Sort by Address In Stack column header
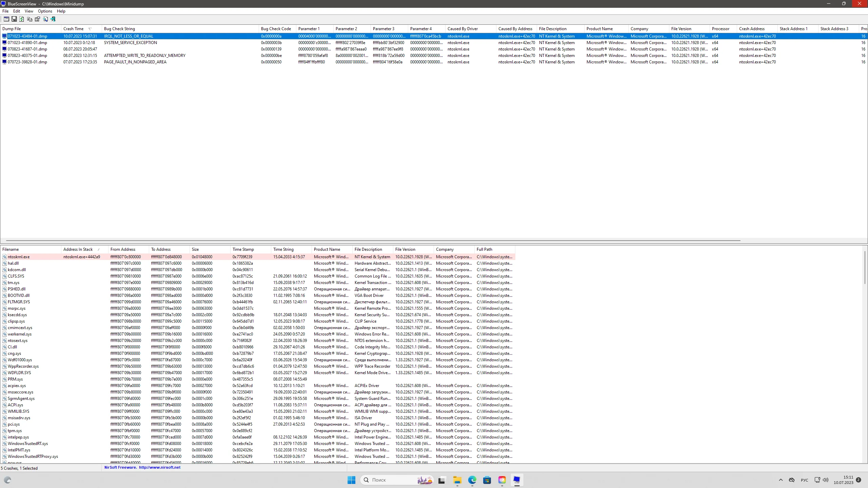This screenshot has width=868, height=488. [78, 249]
